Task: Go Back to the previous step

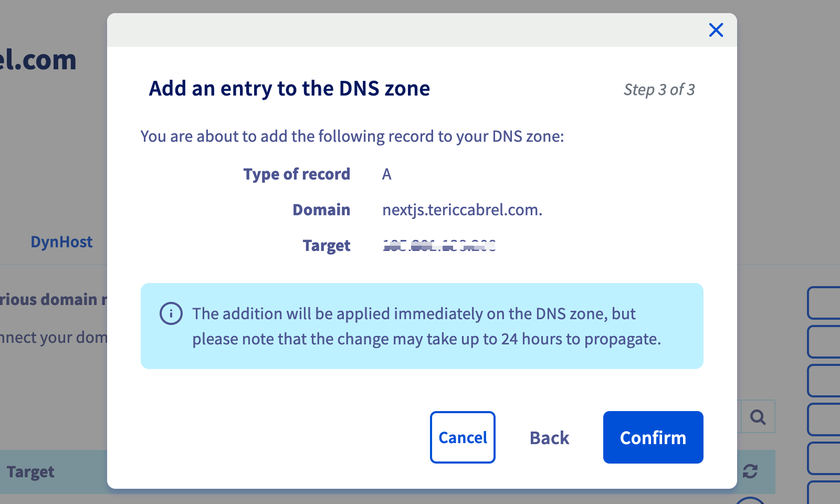Action: pyautogui.click(x=549, y=438)
